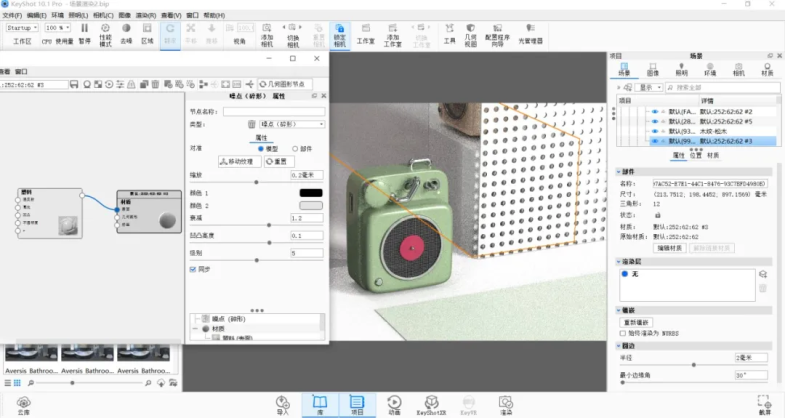
Task: Uncheck the 同步 sync checkbox
Action: click(x=193, y=268)
